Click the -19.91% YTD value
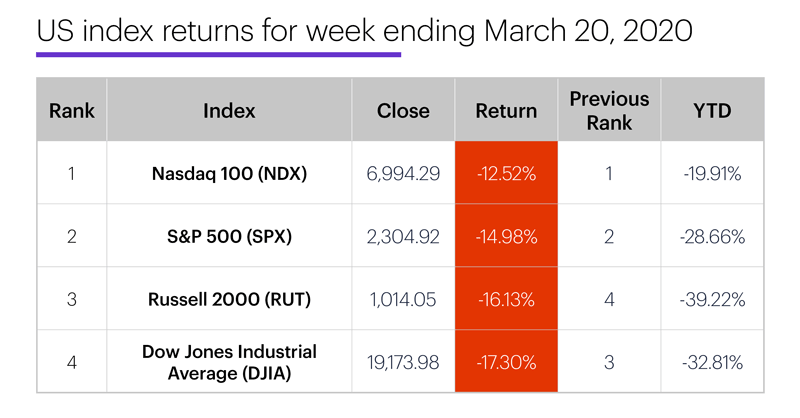Image resolution: width=800 pixels, height=418 pixels. click(711, 174)
